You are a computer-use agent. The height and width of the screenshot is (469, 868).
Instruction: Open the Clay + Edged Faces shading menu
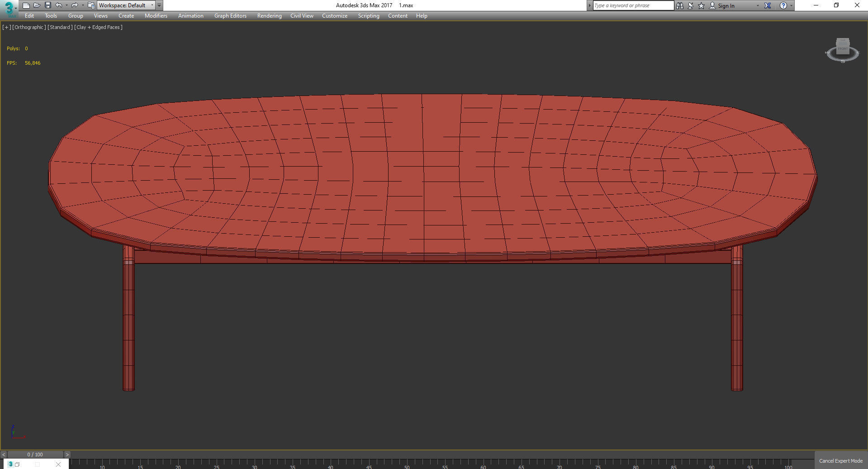(x=99, y=27)
